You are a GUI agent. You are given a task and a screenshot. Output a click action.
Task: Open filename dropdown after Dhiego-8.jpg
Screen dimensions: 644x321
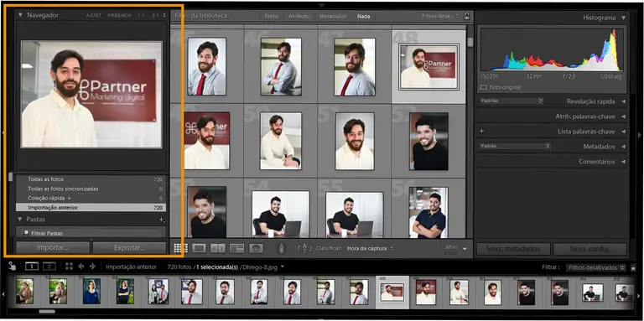[x=283, y=267]
